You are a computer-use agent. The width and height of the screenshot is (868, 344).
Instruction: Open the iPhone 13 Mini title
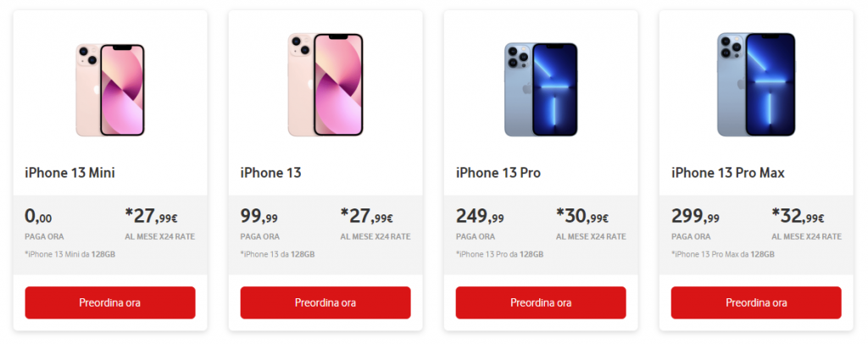(70, 173)
